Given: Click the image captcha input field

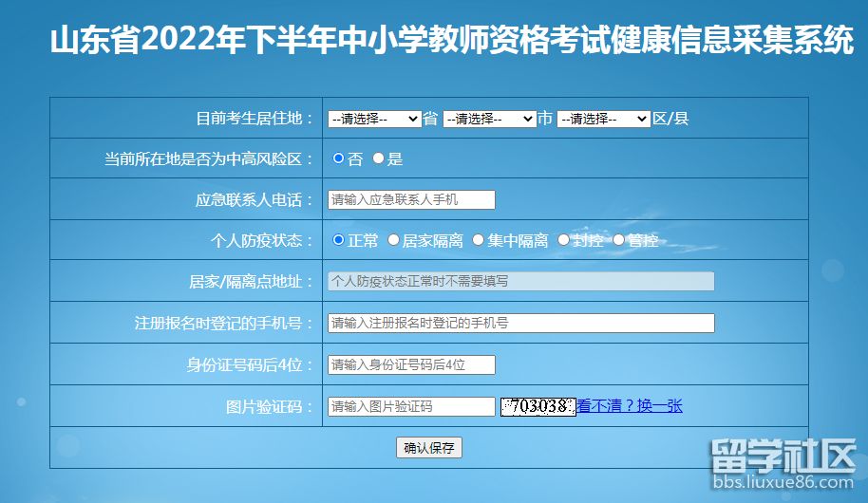Looking at the screenshot, I should coord(411,406).
